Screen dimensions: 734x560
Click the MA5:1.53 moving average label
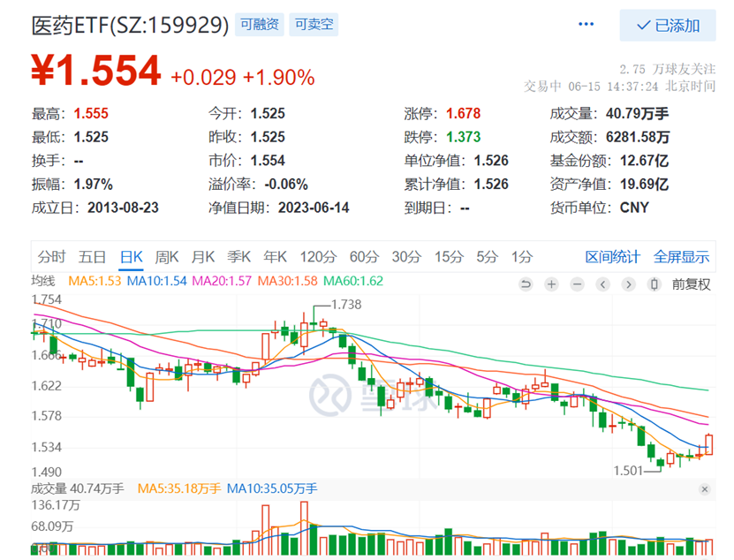[x=95, y=281]
